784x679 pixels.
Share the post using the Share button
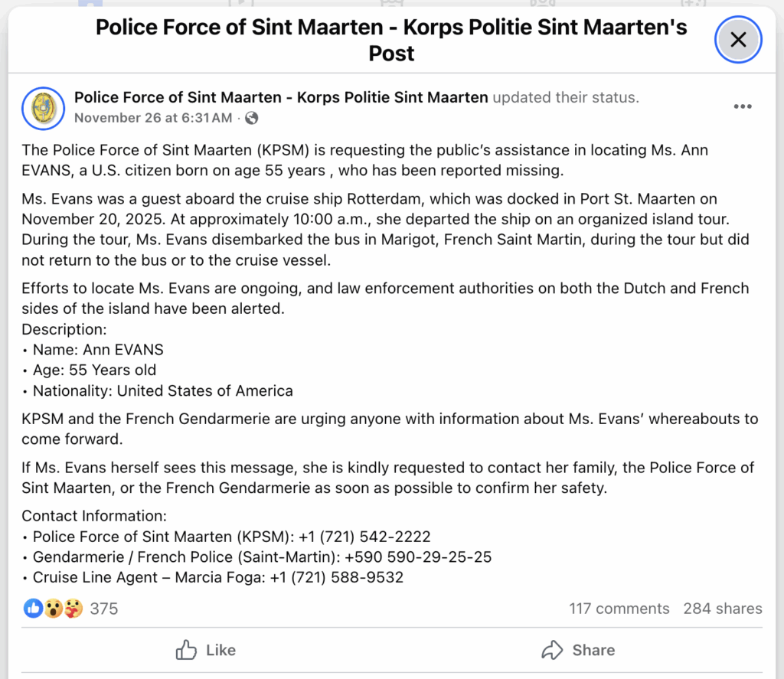578,650
